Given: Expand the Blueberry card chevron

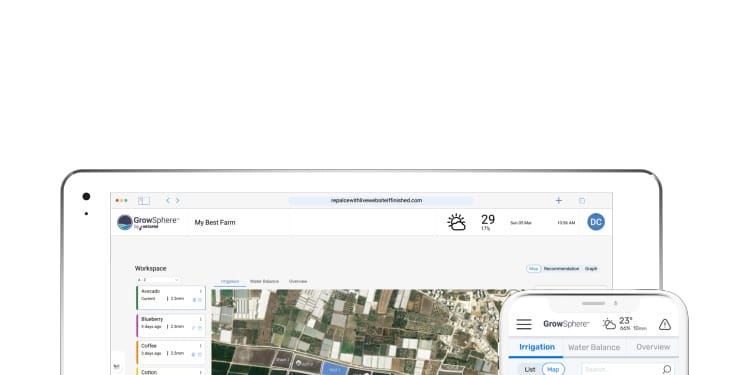Looking at the screenshot, I should coord(201,319).
